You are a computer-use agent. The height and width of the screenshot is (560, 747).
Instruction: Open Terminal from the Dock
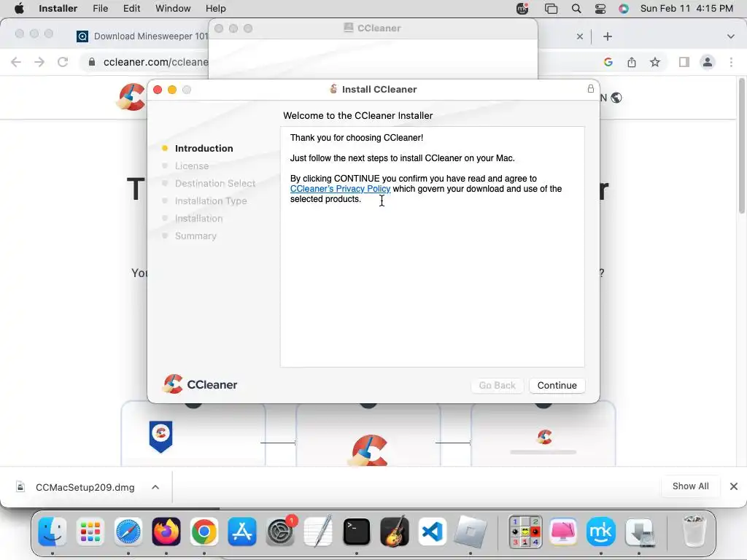click(356, 532)
